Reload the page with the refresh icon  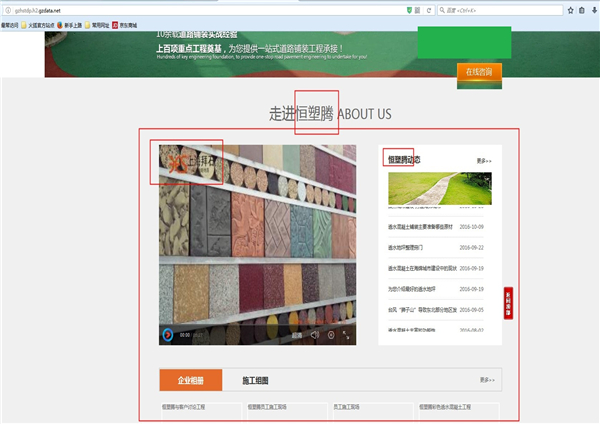(429, 10)
